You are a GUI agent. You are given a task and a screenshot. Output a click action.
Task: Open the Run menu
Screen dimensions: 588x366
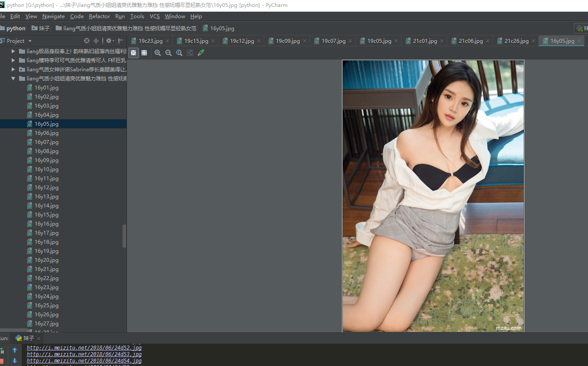(120, 16)
